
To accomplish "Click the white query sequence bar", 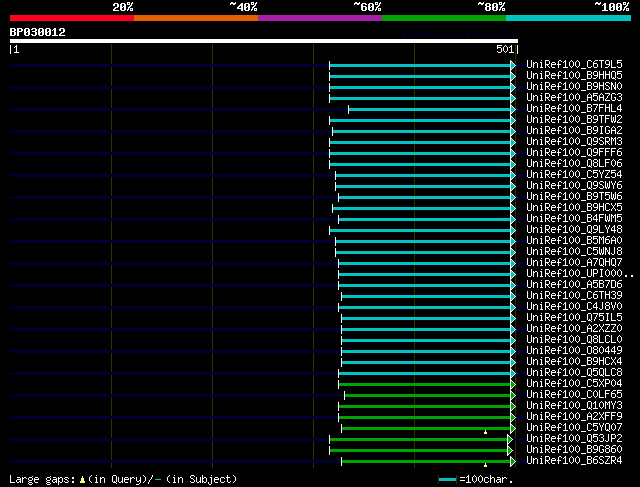I will point(264,41).
